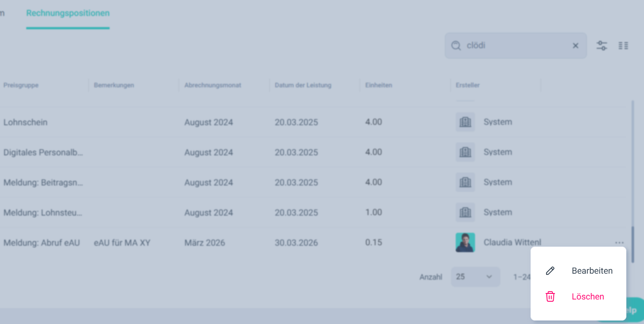644x324 pixels.
Task: Sort by Abrechnungsmonat column header
Action: (x=212, y=85)
